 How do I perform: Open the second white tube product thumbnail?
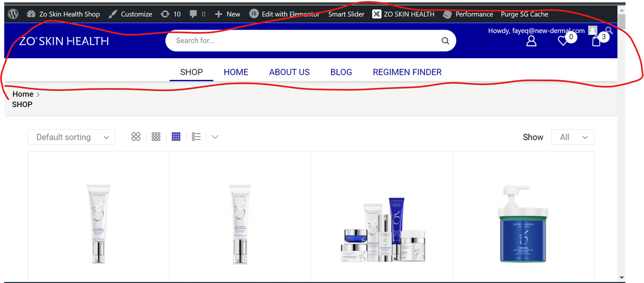point(240,224)
